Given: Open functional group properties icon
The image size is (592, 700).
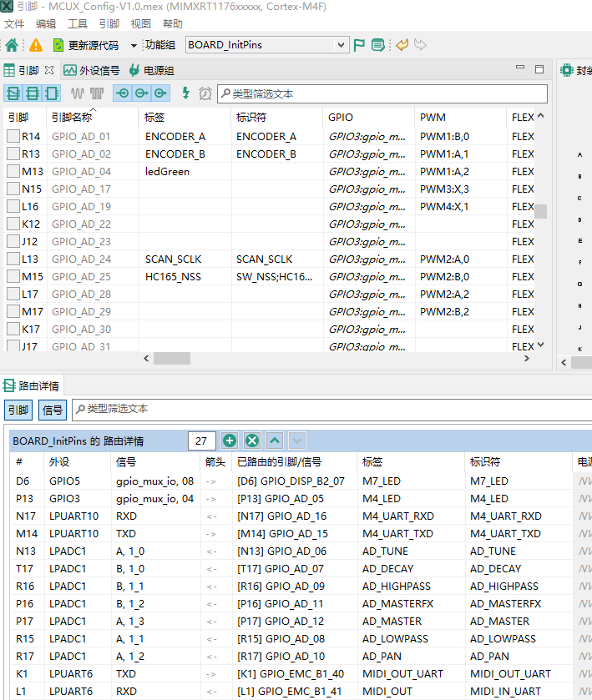Looking at the screenshot, I should pos(378,45).
